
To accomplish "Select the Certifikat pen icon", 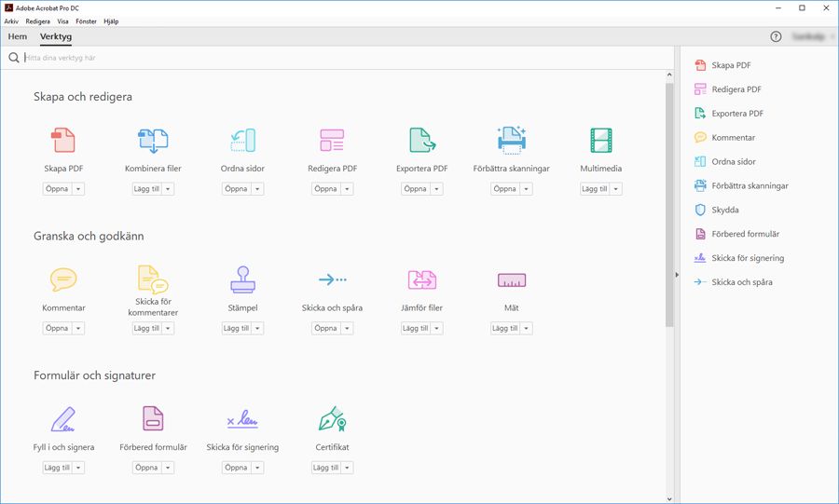I will [332, 418].
